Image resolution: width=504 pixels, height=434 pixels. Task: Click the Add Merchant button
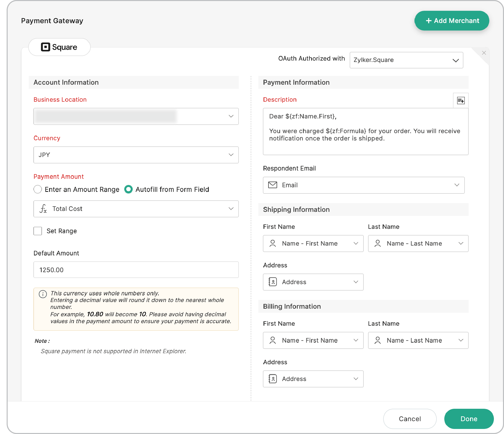pos(452,20)
